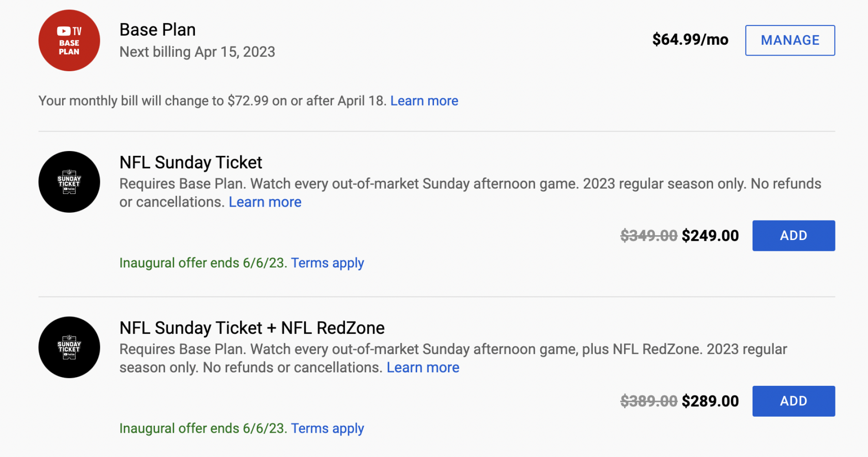The image size is (868, 457).
Task: View Terms apply for the RedZone bundle offer
Action: tap(328, 428)
